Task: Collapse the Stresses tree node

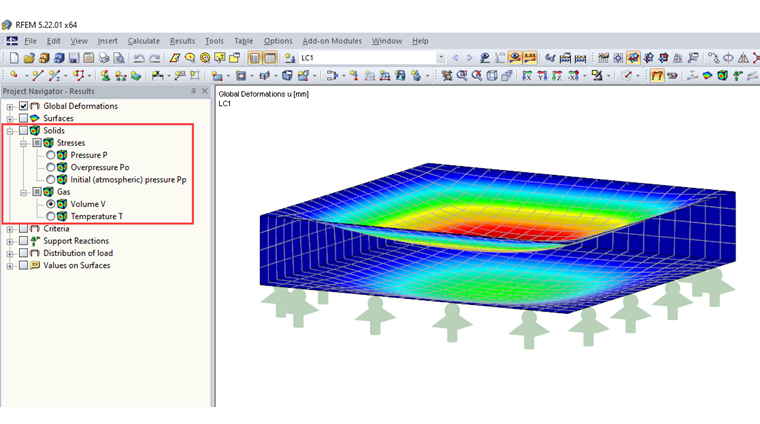Action: (x=23, y=143)
